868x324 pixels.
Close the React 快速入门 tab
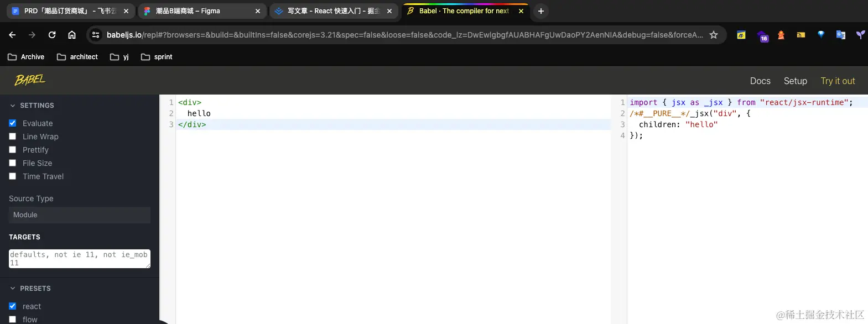(389, 11)
